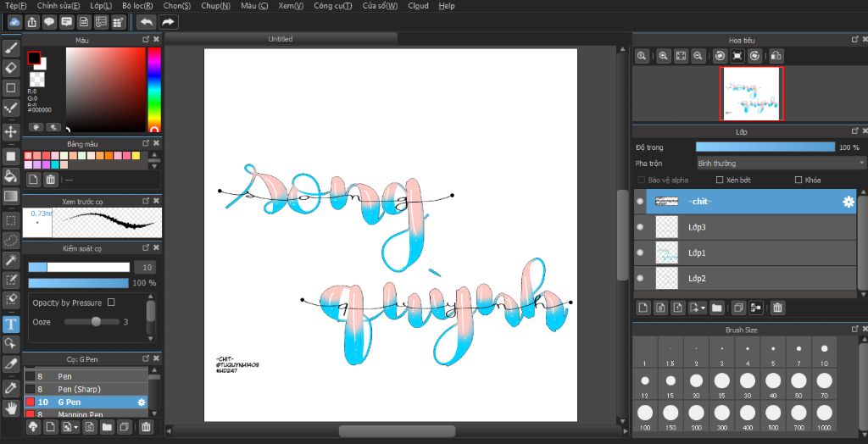Pop out the Hoa tiêu navigator panel
868x444 pixels.
pyautogui.click(x=854, y=39)
